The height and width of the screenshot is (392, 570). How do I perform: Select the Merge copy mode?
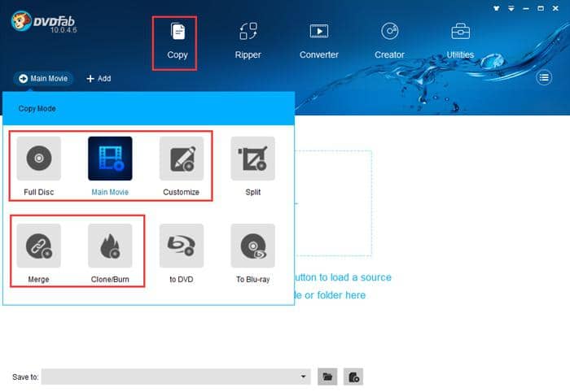coord(39,254)
